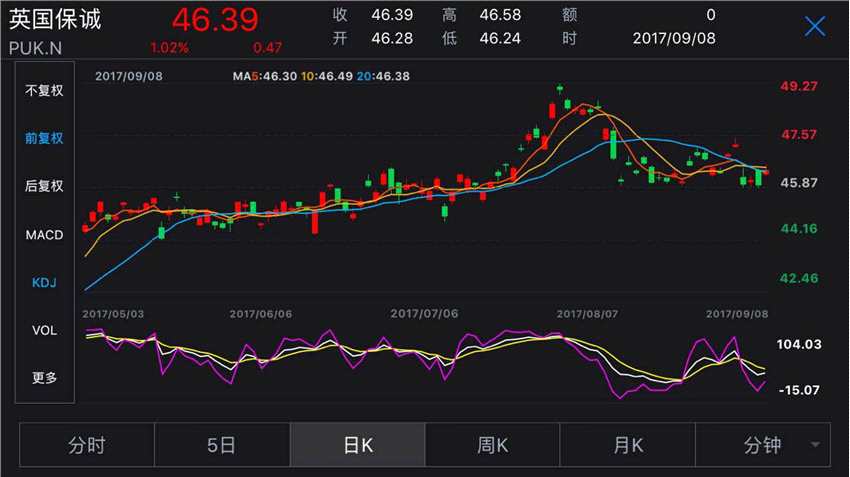Switch indicator to KDJ
The width and height of the screenshot is (850, 477).
[x=44, y=282]
